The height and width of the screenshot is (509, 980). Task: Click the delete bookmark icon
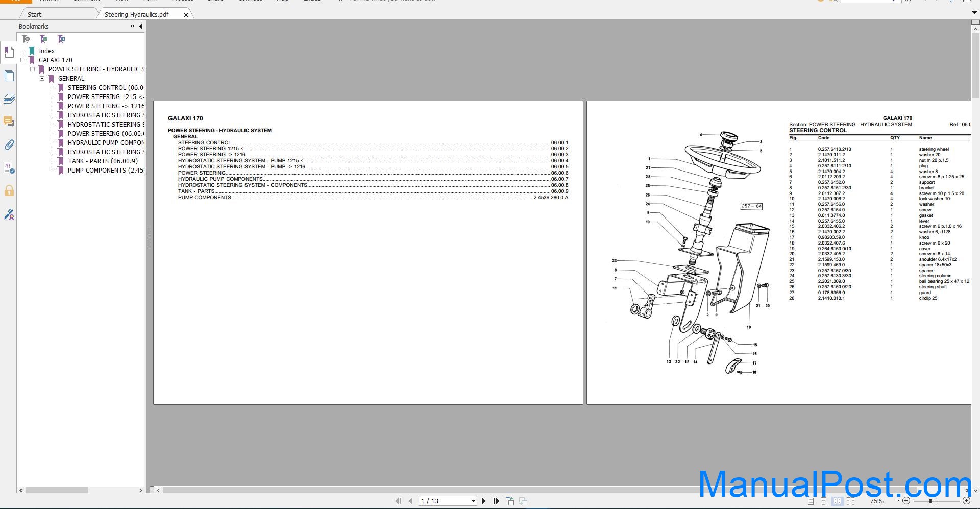(x=26, y=39)
